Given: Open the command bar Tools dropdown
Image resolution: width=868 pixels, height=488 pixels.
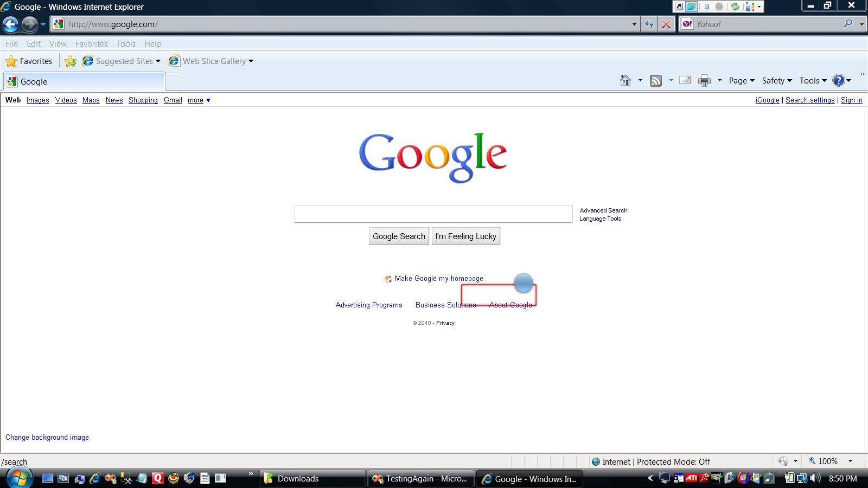Looking at the screenshot, I should pos(813,81).
